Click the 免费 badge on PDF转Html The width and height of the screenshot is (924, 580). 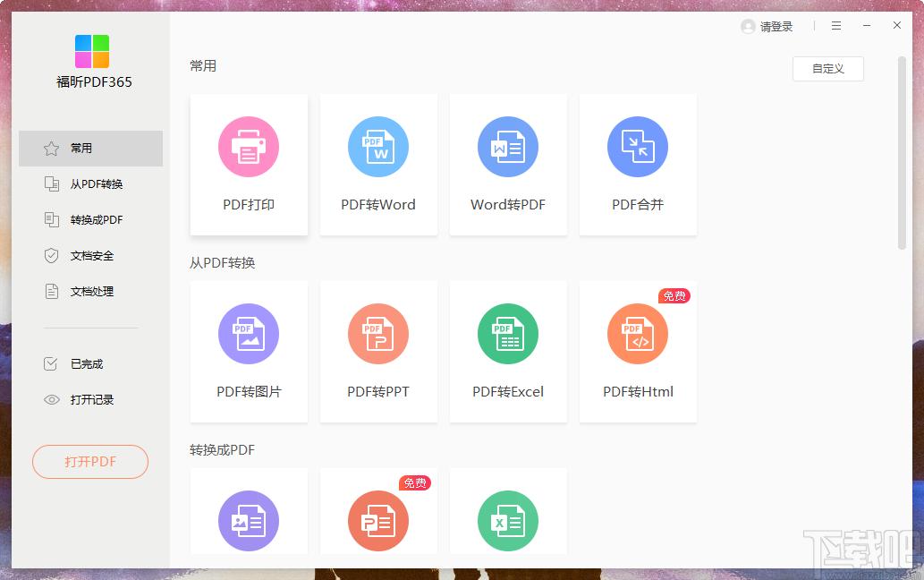(x=674, y=296)
